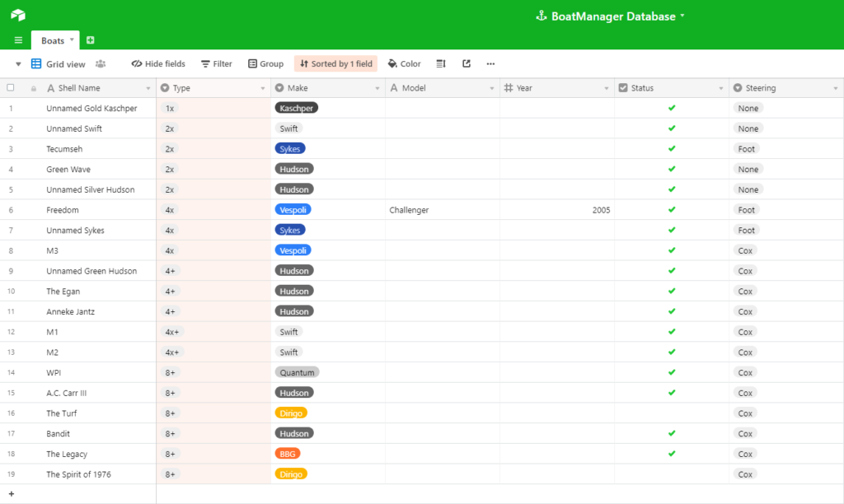Image resolution: width=844 pixels, height=504 pixels.
Task: Click the lock icon in header
Action: [x=34, y=88]
